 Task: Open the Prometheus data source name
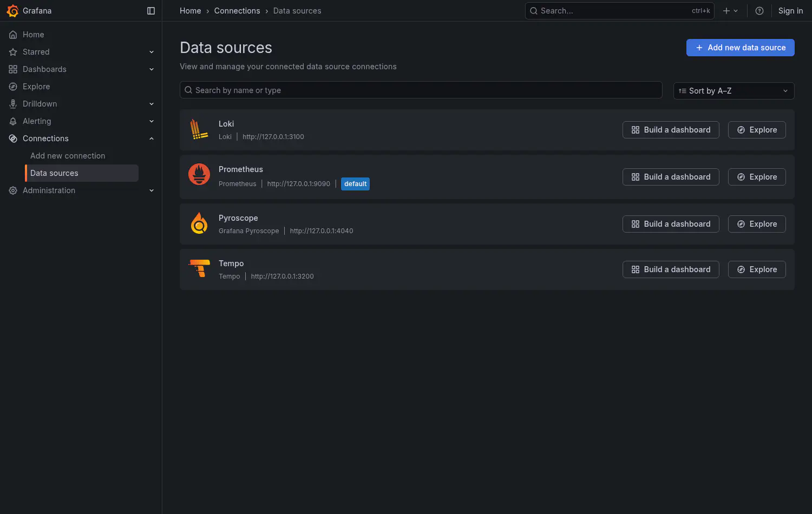(241, 169)
